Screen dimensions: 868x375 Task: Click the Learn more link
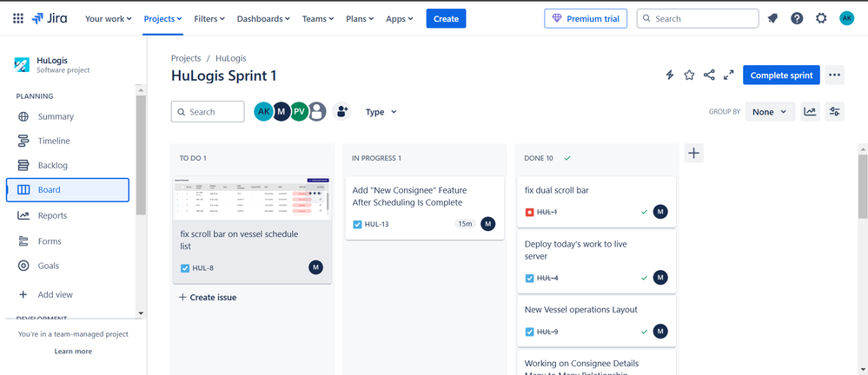pyautogui.click(x=73, y=352)
